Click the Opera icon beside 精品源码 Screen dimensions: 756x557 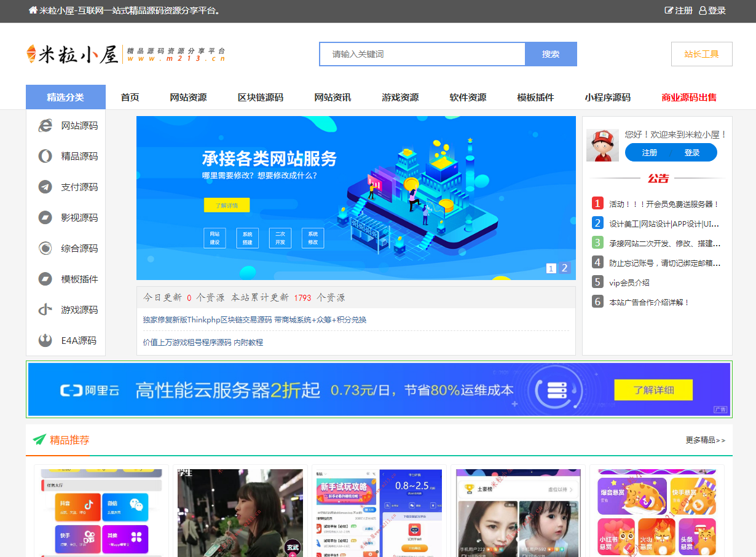pos(45,157)
